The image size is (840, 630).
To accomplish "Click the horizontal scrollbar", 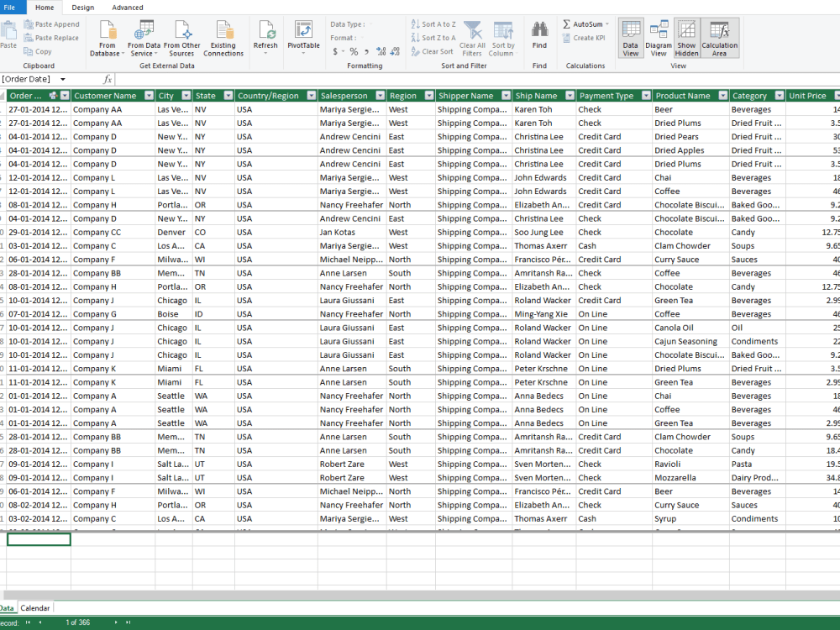I will pos(423,596).
